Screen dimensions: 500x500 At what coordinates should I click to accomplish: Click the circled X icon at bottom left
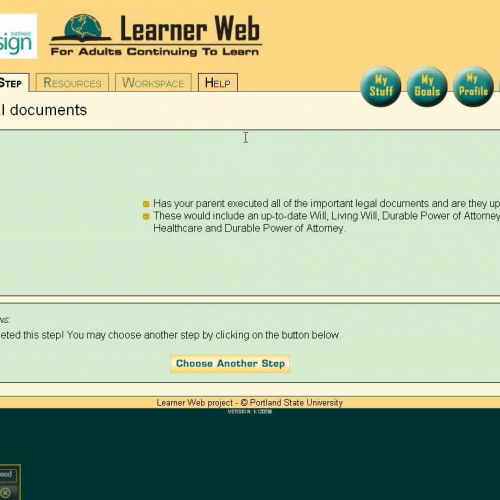click(x=5, y=492)
